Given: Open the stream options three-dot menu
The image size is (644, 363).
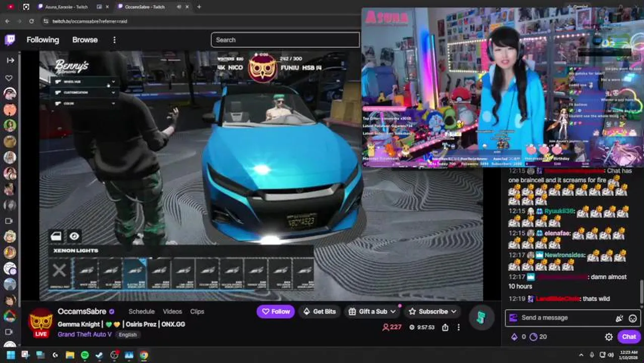Looking at the screenshot, I should coord(458,327).
